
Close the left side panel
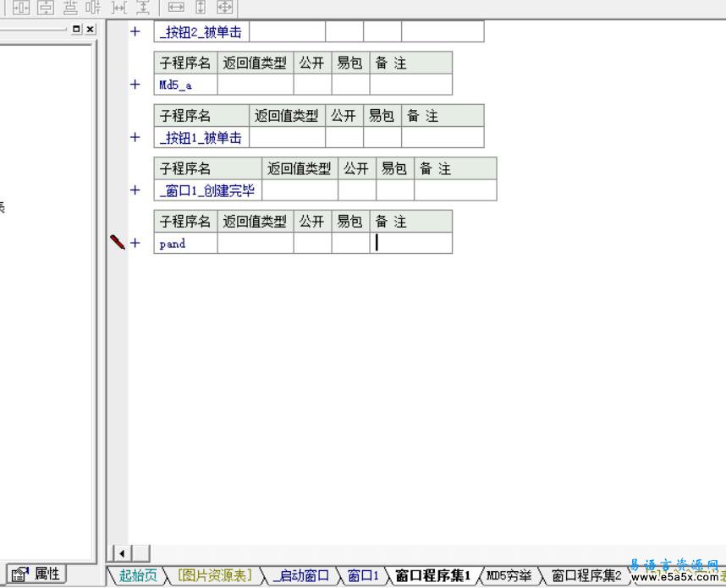click(91, 29)
